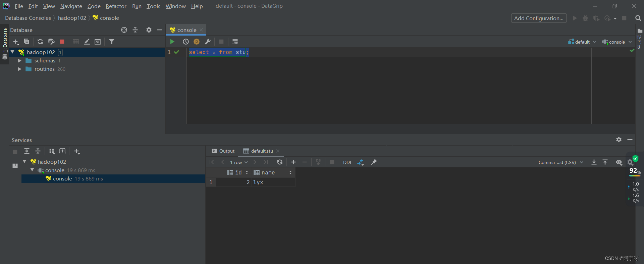The image size is (644, 264).
Task: Export data download icon
Action: pyautogui.click(x=594, y=162)
